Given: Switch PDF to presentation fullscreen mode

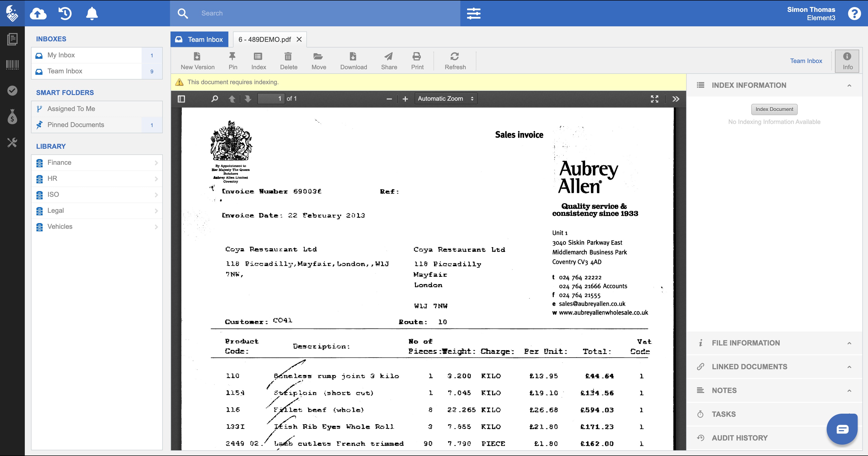Looking at the screenshot, I should pos(654,99).
